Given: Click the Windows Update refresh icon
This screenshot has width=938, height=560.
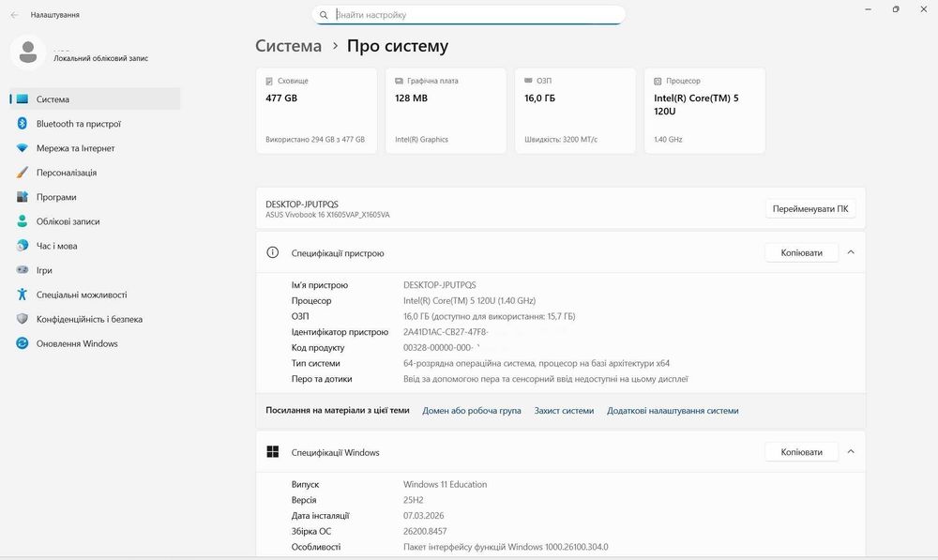Looking at the screenshot, I should coord(23,343).
